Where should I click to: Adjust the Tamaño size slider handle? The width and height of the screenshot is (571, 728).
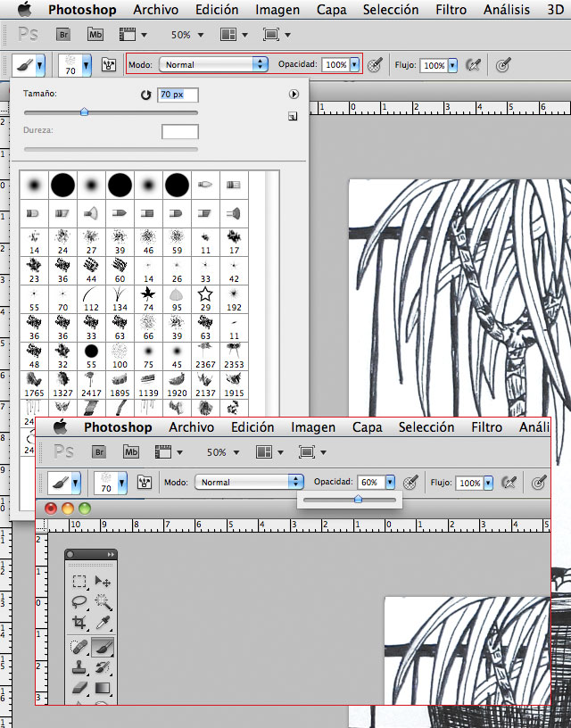coord(84,112)
